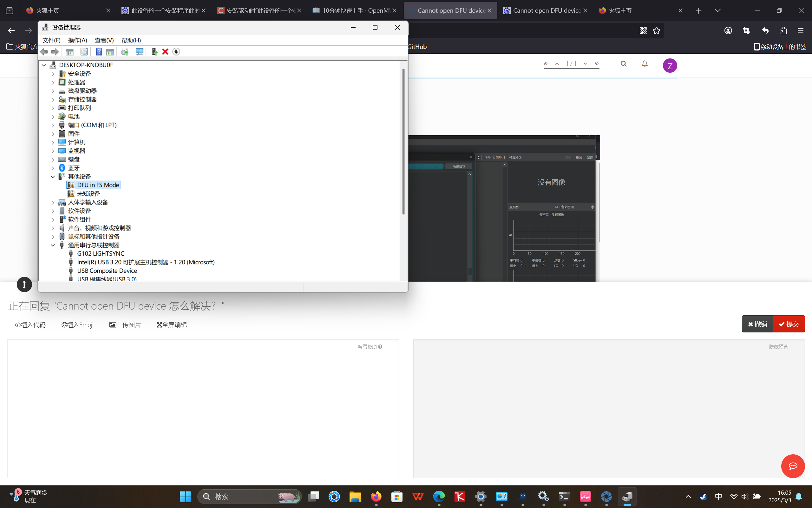Image resolution: width=812 pixels, height=508 pixels.
Task: Open the 文件(F) menu
Action: 51,40
